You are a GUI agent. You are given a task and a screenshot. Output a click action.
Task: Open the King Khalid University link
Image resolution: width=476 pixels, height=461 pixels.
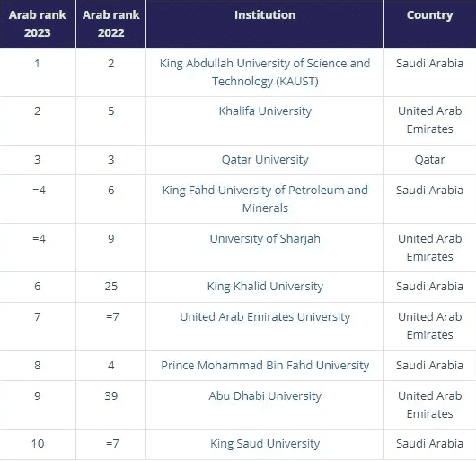(x=265, y=287)
